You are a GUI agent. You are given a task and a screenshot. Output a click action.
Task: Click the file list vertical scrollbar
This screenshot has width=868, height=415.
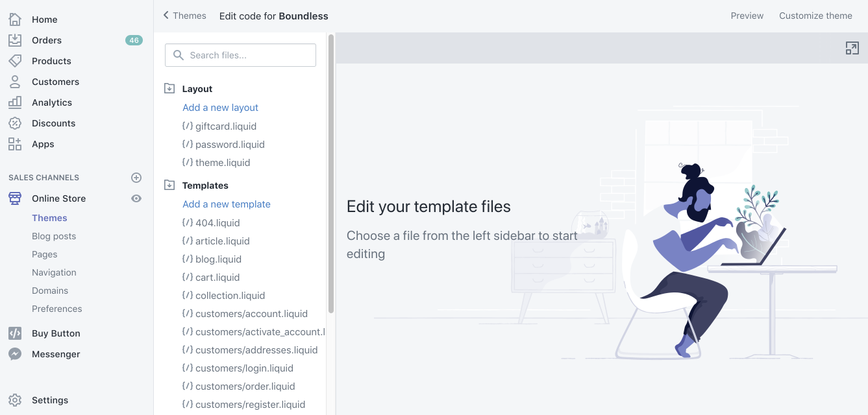point(331,175)
